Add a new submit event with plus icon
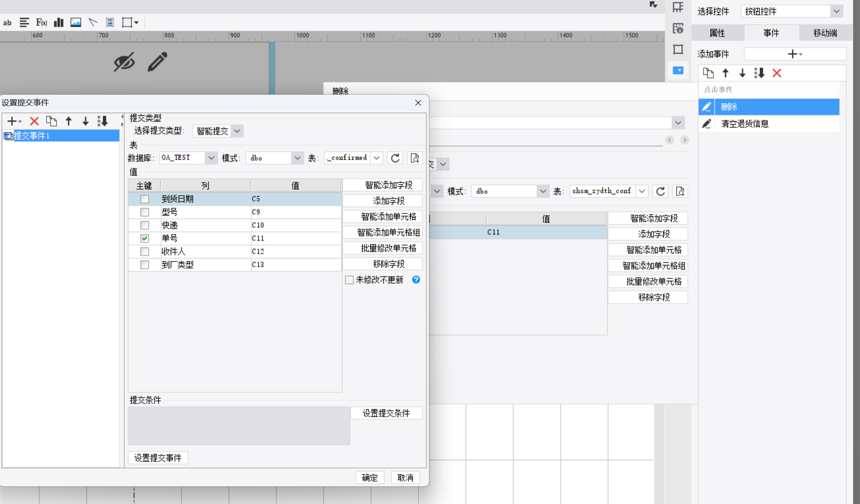The image size is (860, 504). click(x=14, y=121)
